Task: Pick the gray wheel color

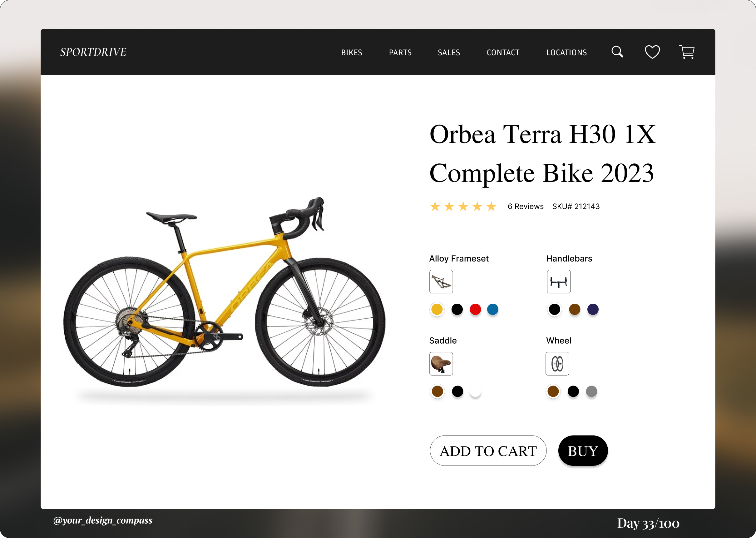Action: [591, 391]
